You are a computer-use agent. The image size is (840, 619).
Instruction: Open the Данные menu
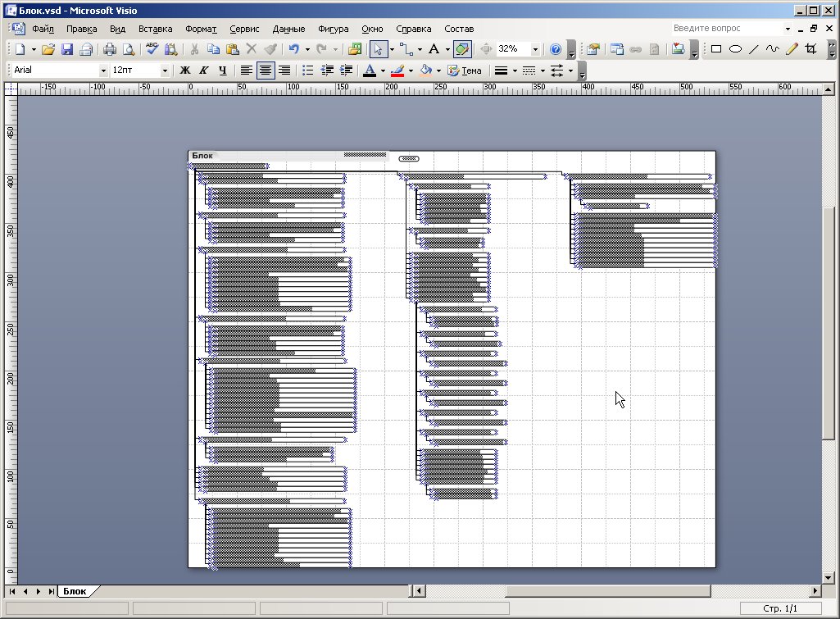tap(288, 29)
